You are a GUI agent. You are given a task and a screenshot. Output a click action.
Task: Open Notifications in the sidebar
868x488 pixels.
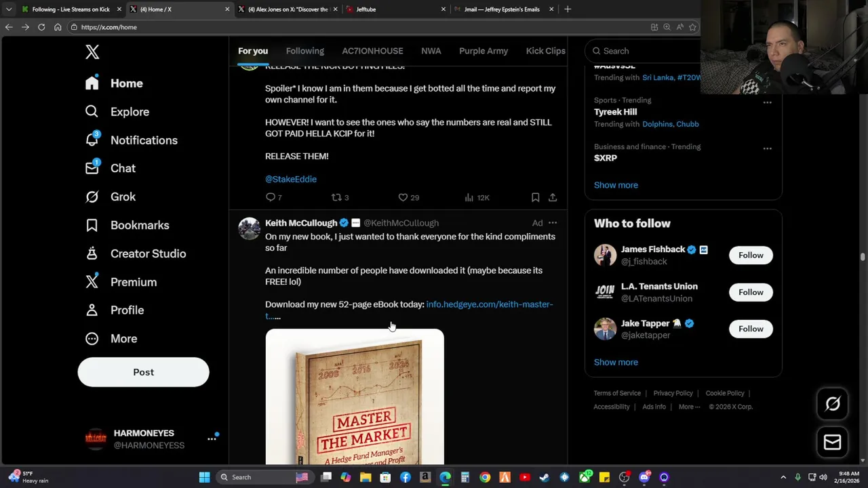coord(131,140)
